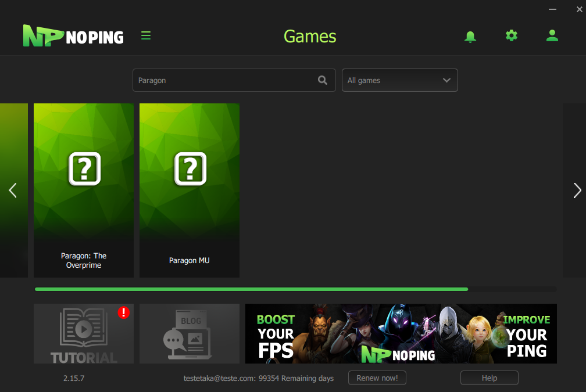The height and width of the screenshot is (392, 586).
Task: Click the remaining days account text
Action: (259, 378)
